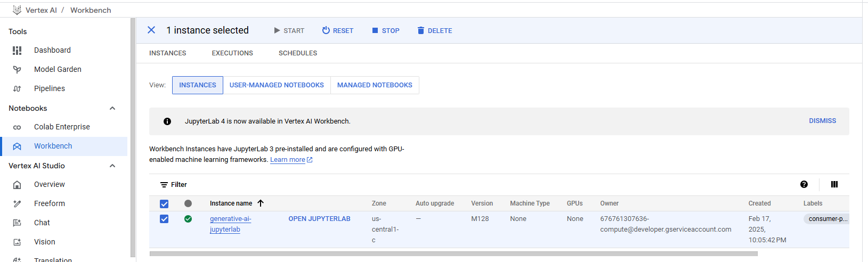This screenshot has width=868, height=262.
Task: Click the M128 version cell
Action: tap(480, 219)
